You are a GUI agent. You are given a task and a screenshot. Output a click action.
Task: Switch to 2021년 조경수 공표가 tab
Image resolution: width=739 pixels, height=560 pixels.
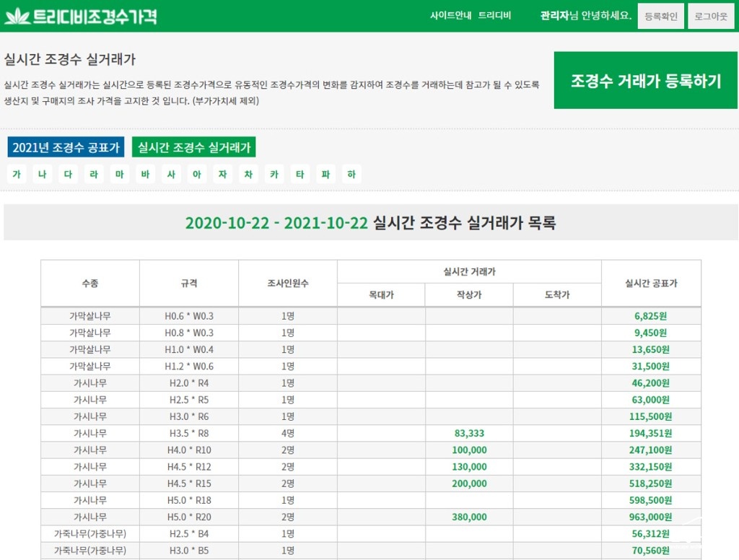click(x=66, y=147)
